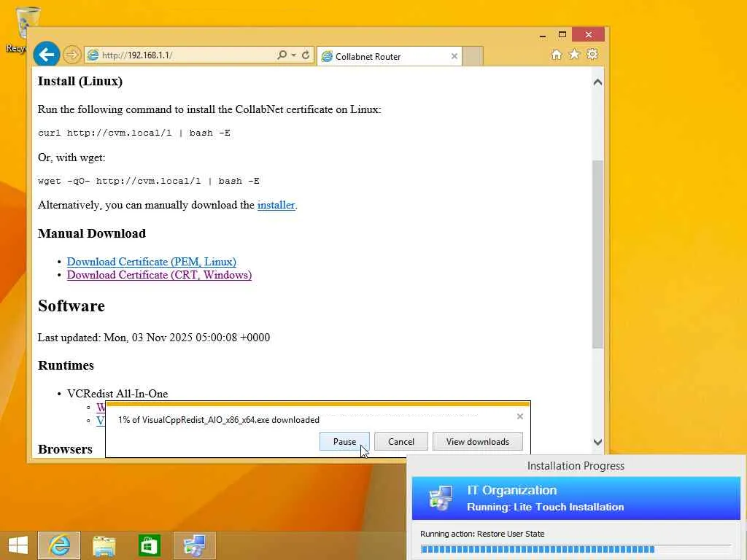
Task: Open the Windows Start button
Action: point(18,545)
